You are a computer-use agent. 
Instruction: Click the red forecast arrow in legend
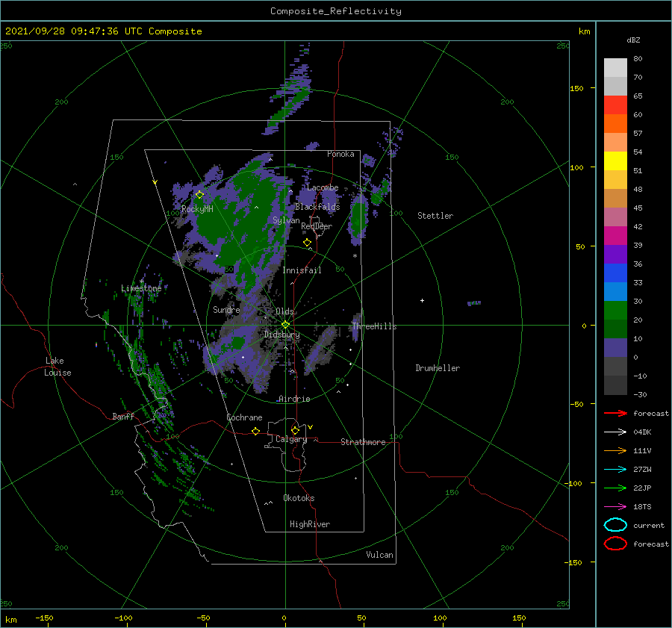[x=615, y=413]
